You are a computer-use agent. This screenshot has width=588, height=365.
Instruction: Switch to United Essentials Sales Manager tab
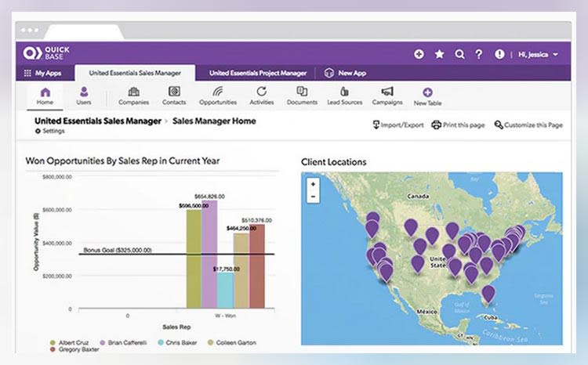[135, 73]
